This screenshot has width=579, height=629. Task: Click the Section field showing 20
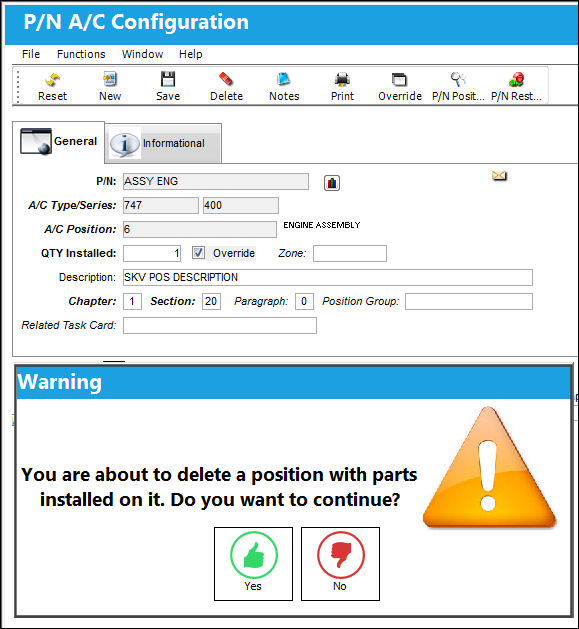coord(211,301)
